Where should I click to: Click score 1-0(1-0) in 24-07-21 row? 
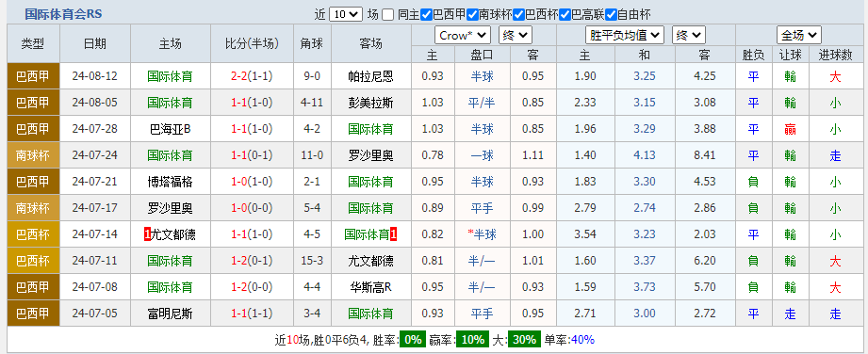(x=252, y=182)
